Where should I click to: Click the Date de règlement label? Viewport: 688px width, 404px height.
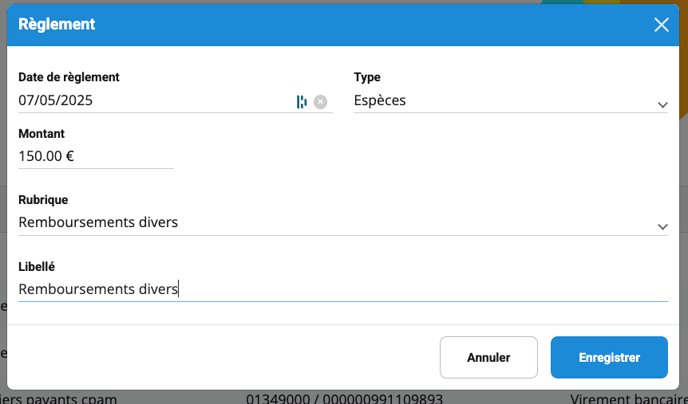click(x=69, y=77)
